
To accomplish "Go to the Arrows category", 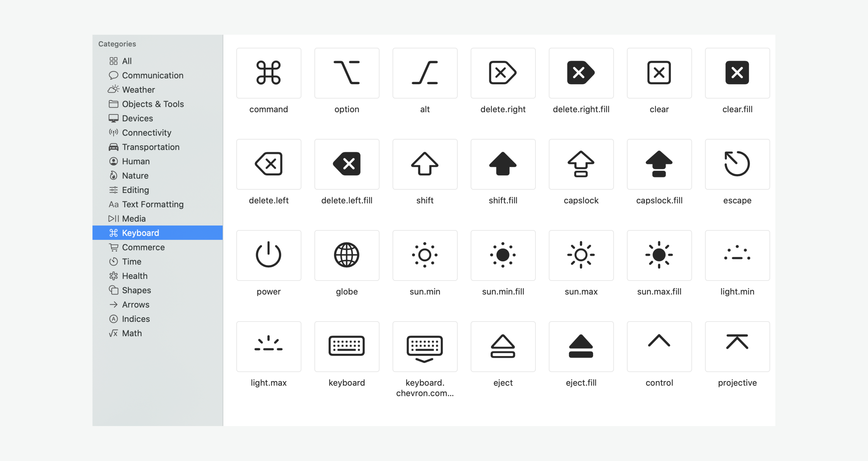I will (135, 305).
